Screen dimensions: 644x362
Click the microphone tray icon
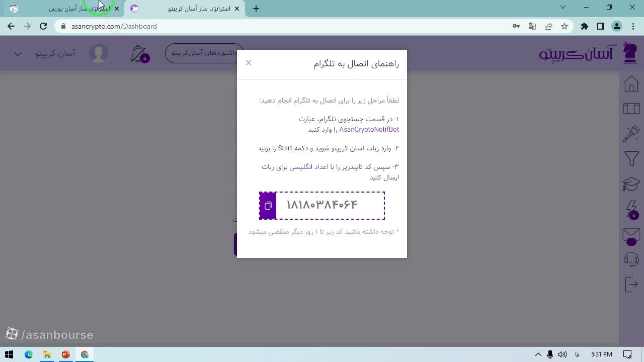pos(550,354)
